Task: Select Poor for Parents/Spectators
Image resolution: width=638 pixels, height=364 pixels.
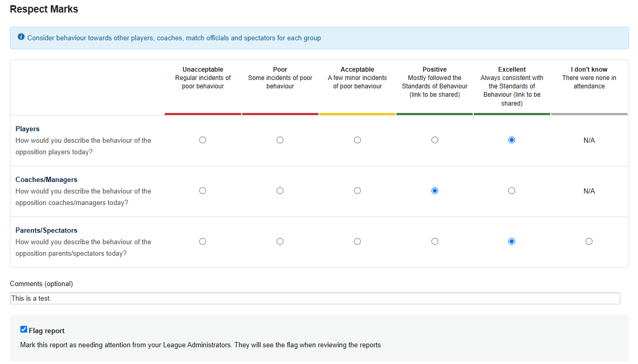Action: coord(280,242)
